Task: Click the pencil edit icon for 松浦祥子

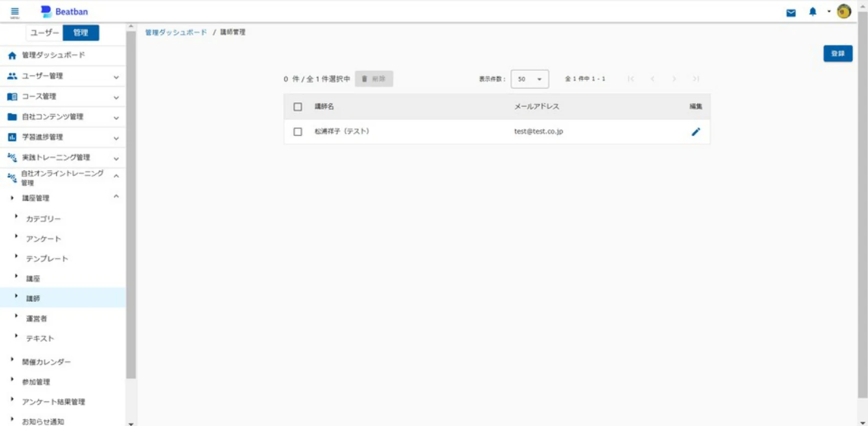Action: [x=696, y=132]
